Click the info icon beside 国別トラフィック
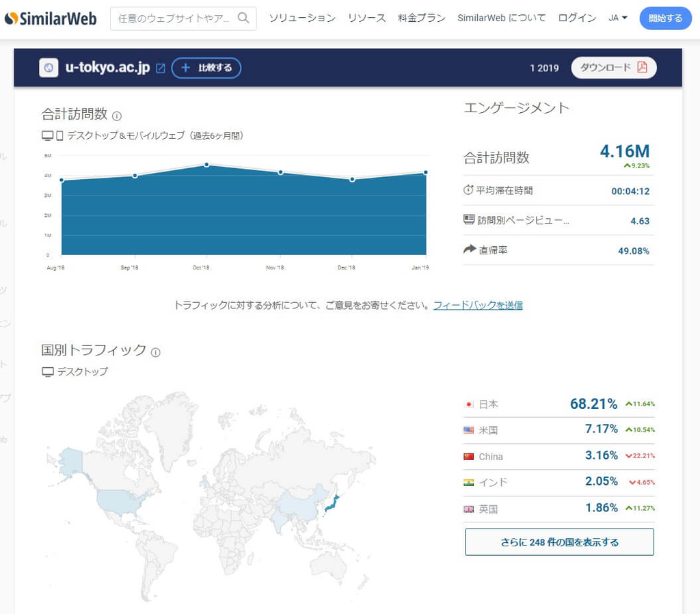This screenshot has height=614, width=700. [x=155, y=352]
